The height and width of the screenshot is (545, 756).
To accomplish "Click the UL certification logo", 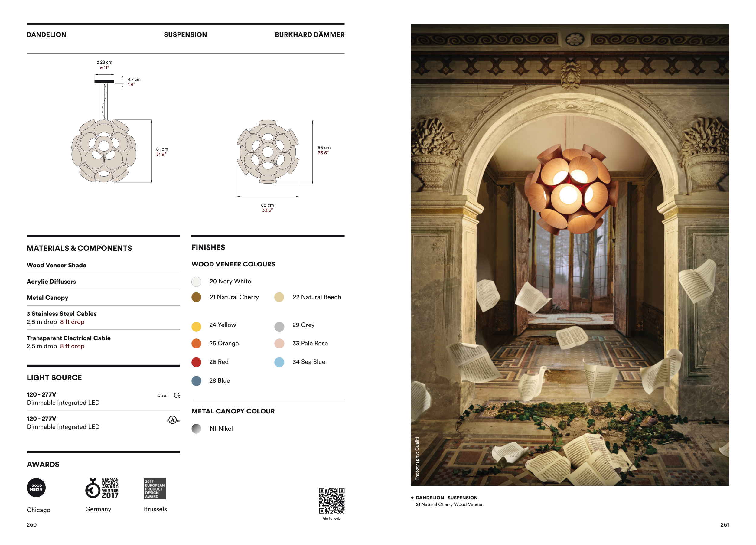I will point(173,420).
